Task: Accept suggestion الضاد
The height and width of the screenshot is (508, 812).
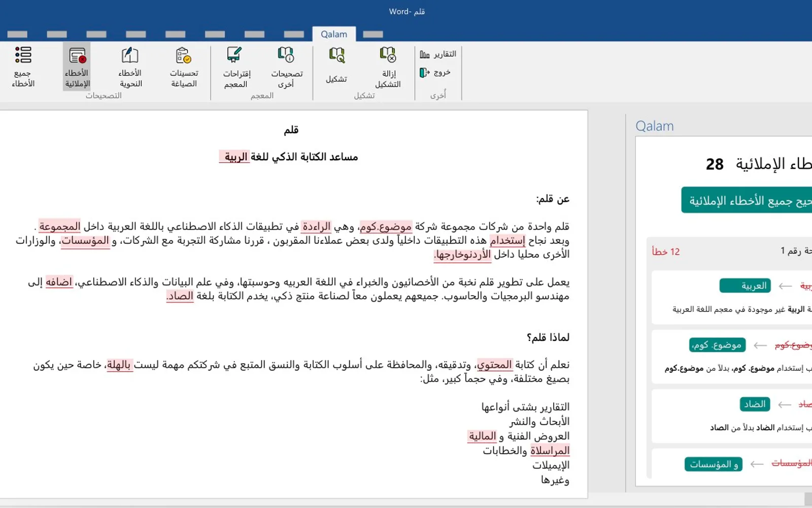Action: [755, 404]
